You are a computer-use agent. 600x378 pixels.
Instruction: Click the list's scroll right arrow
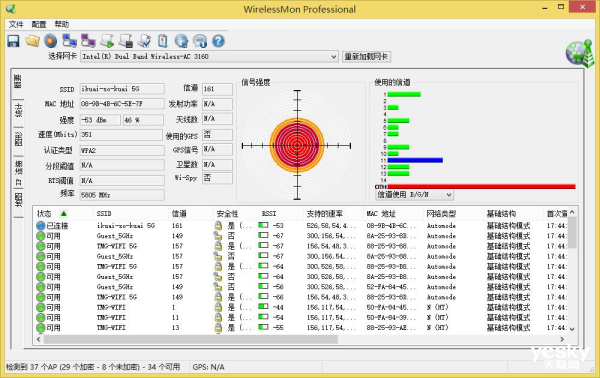(x=561, y=339)
